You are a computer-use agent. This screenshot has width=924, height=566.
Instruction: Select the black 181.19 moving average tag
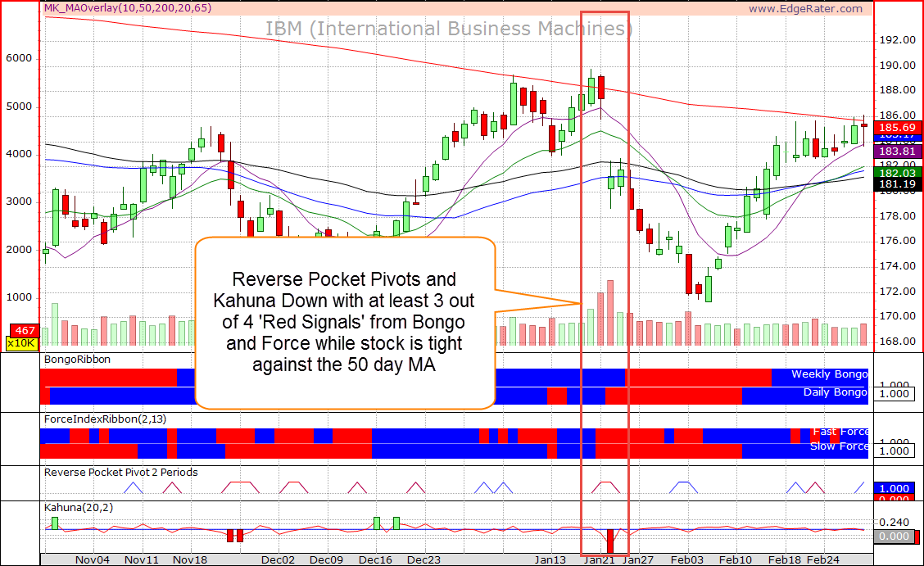click(897, 183)
